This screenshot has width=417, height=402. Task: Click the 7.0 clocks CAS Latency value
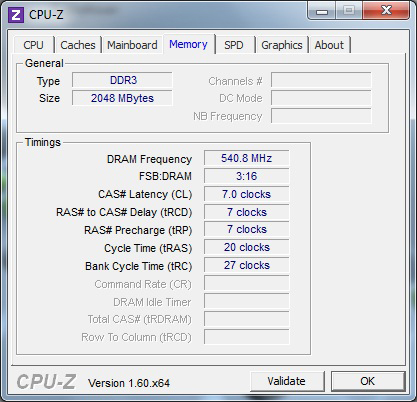click(247, 194)
